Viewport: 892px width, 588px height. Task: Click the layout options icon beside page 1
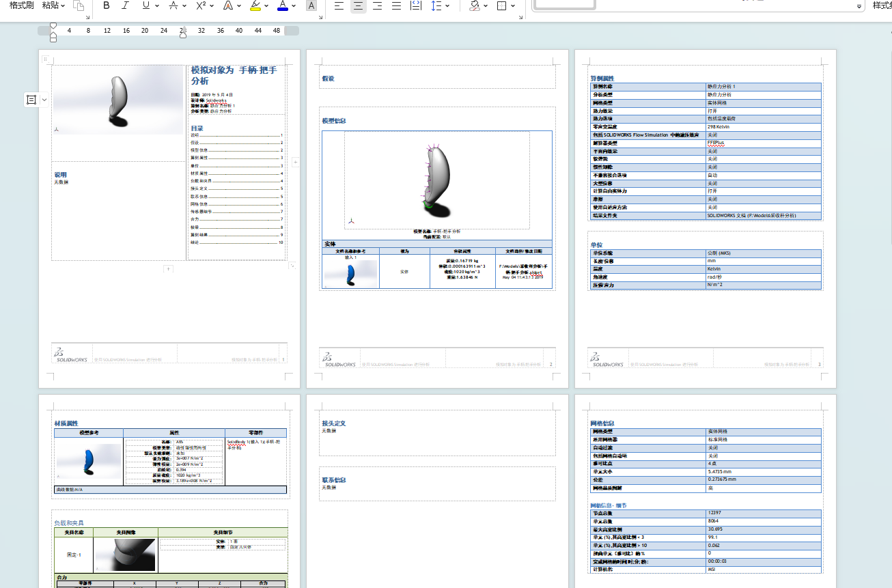pos(31,100)
